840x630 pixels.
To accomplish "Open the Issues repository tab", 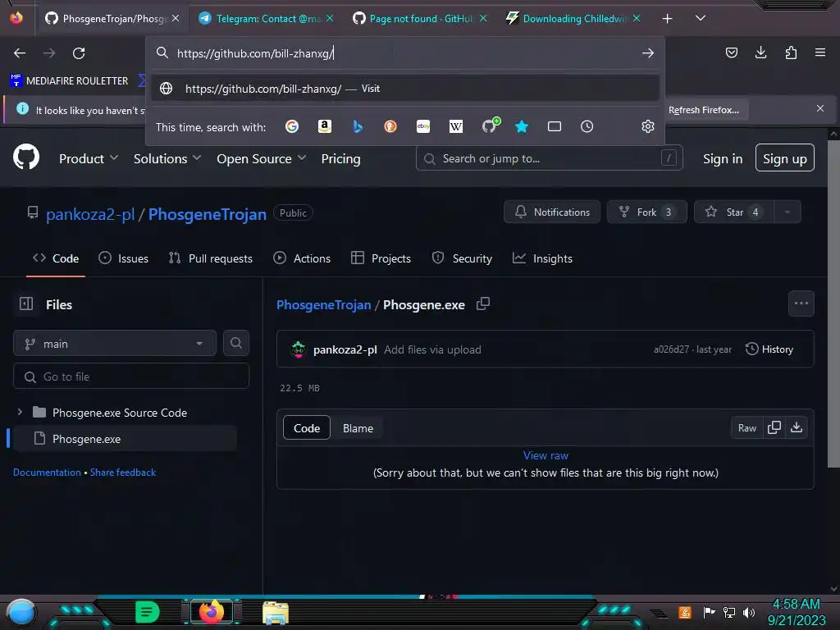I will 124,258.
